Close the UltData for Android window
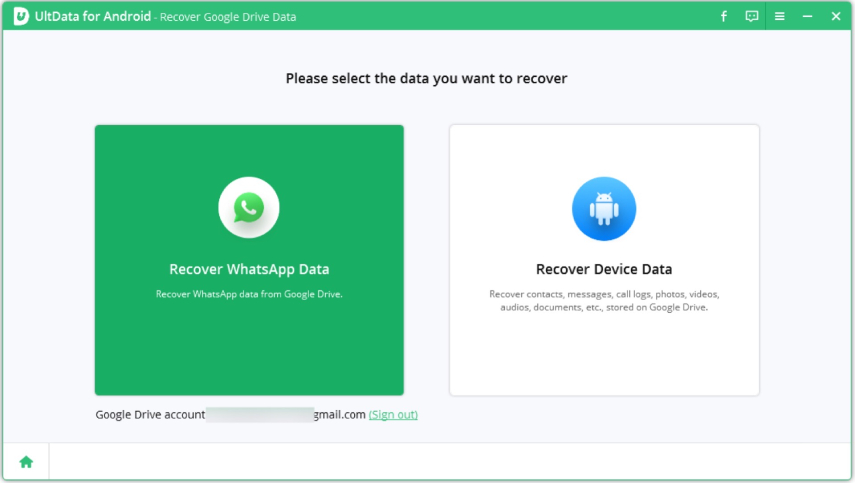Screen dimensions: 855x483 coord(836,16)
